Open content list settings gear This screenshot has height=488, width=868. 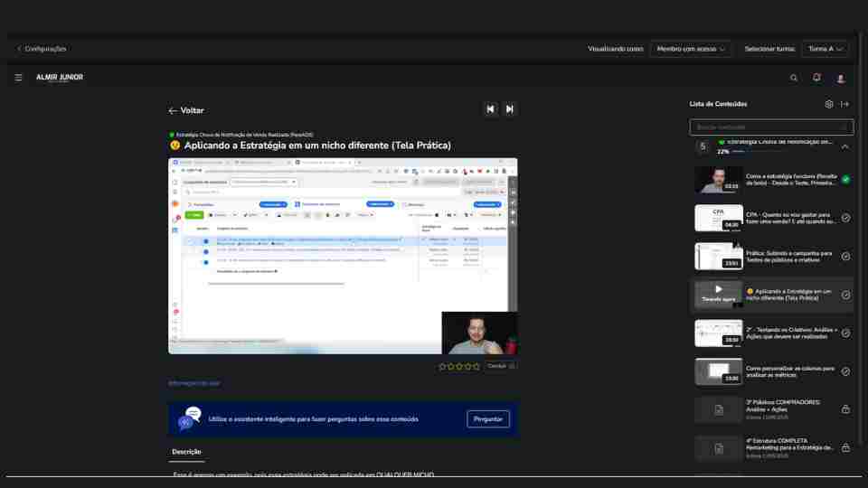click(x=829, y=104)
